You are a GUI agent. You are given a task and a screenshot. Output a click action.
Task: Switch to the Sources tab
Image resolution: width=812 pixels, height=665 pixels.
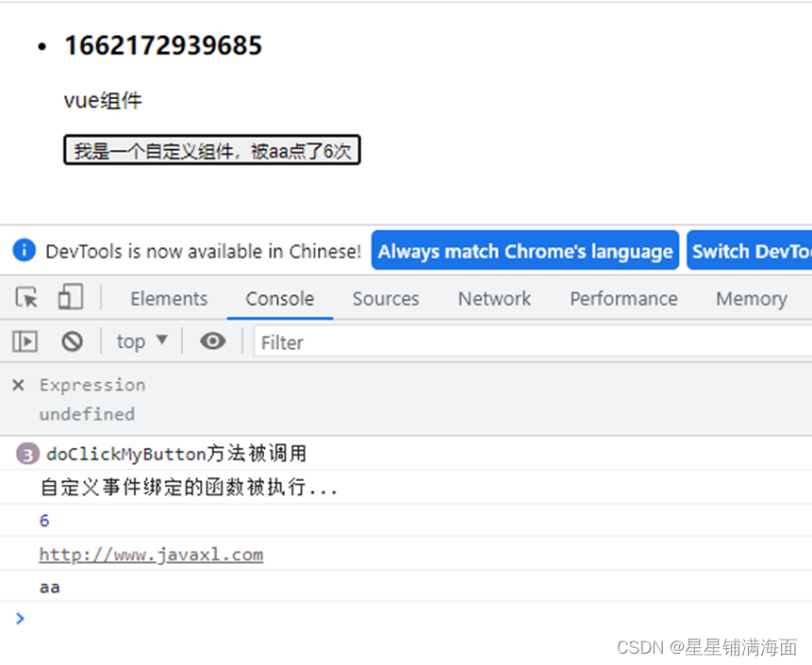click(x=385, y=298)
